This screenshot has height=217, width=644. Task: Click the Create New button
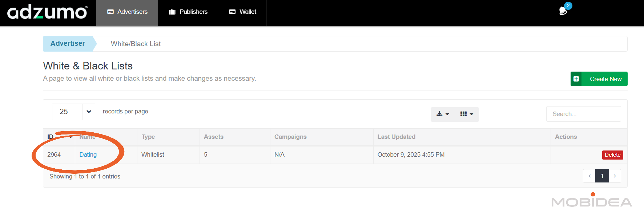pos(599,79)
